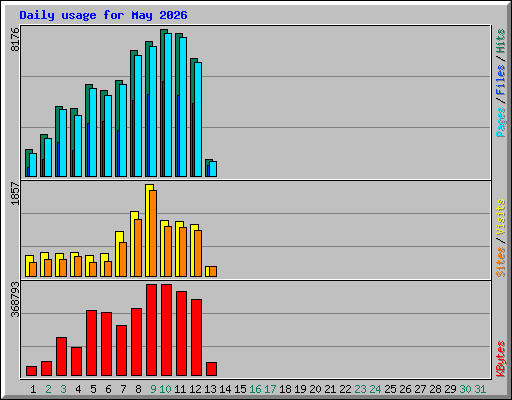Select day 13 on the x-axis
Viewport: 512px width, 400px height.
pyautogui.click(x=210, y=389)
